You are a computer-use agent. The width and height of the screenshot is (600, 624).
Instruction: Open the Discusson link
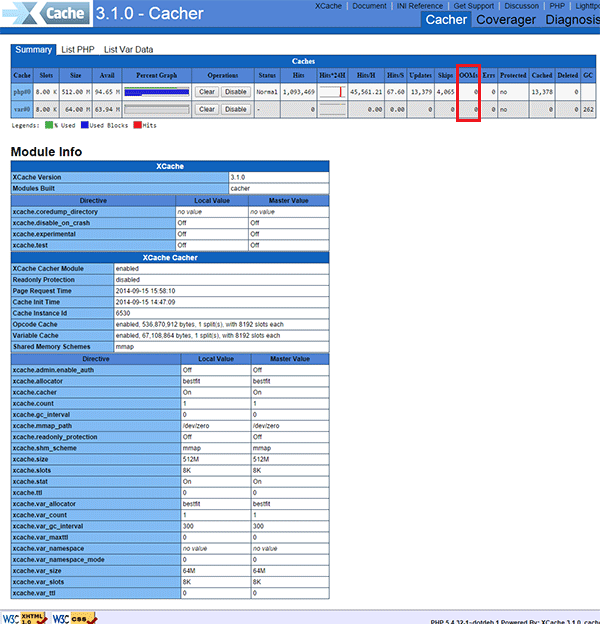[x=521, y=6]
